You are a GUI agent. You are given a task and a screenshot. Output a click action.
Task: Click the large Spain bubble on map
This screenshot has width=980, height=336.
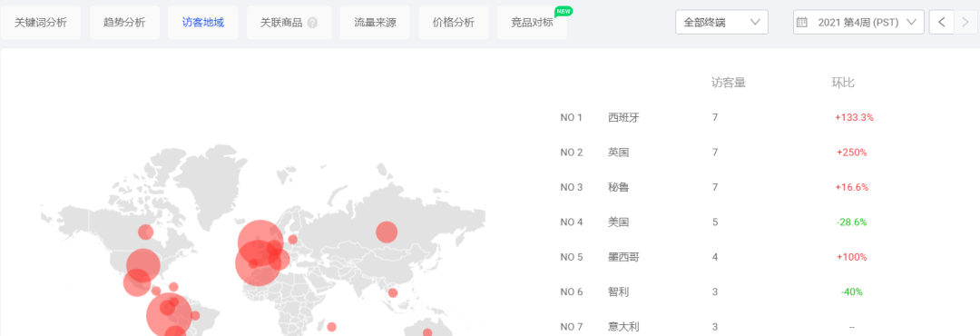click(258, 263)
